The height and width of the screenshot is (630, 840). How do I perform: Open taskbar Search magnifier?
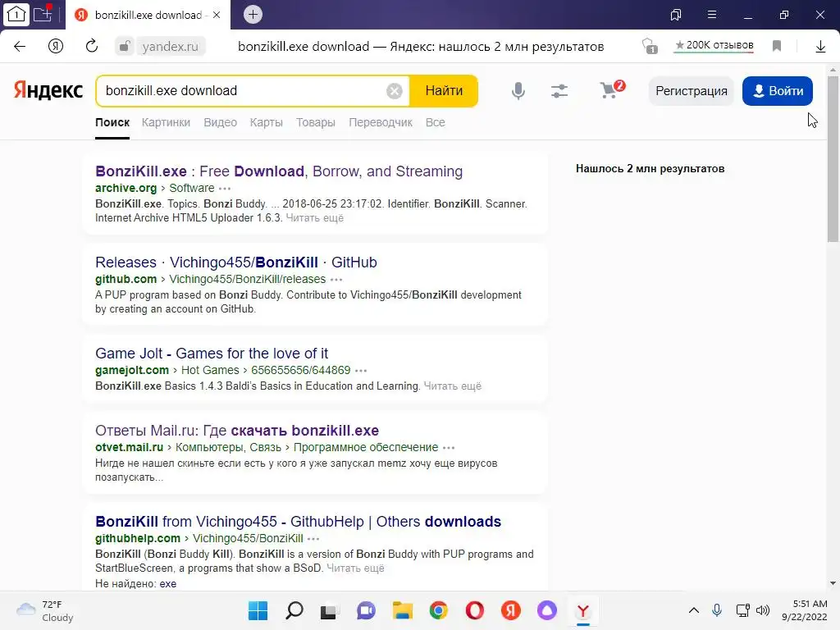pyautogui.click(x=294, y=610)
